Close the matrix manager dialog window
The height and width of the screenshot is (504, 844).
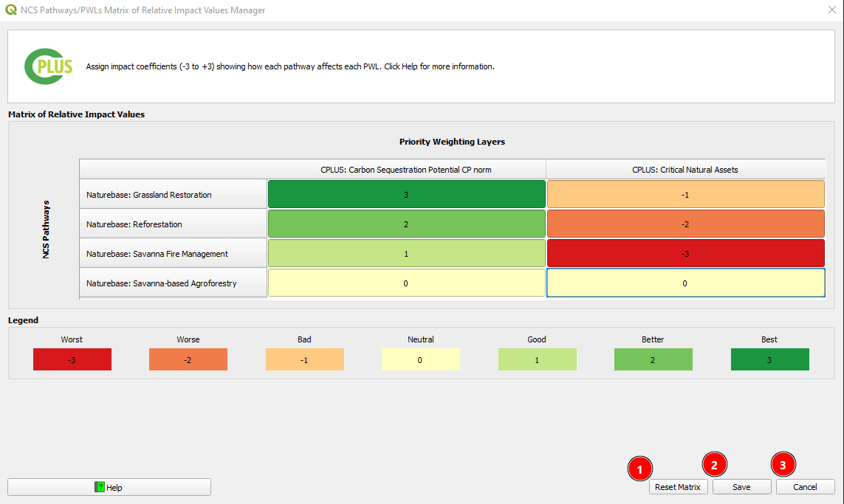point(831,10)
